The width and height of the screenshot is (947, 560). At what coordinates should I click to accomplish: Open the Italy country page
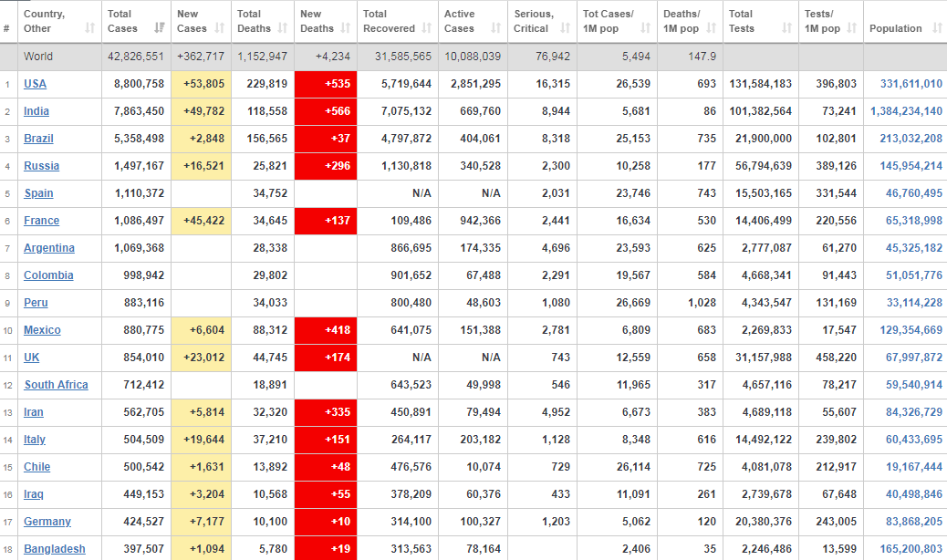(x=35, y=440)
